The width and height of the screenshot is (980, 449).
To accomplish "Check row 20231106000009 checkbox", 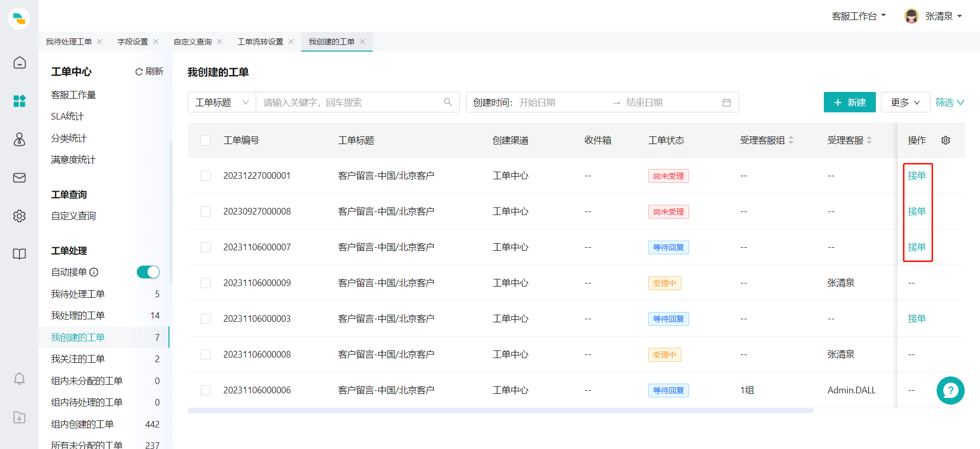I will [206, 283].
